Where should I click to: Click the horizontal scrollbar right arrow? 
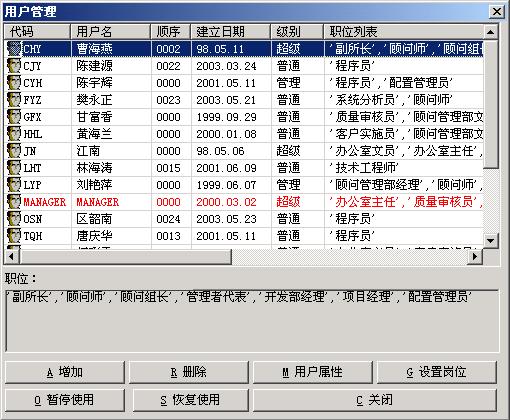(x=475, y=256)
